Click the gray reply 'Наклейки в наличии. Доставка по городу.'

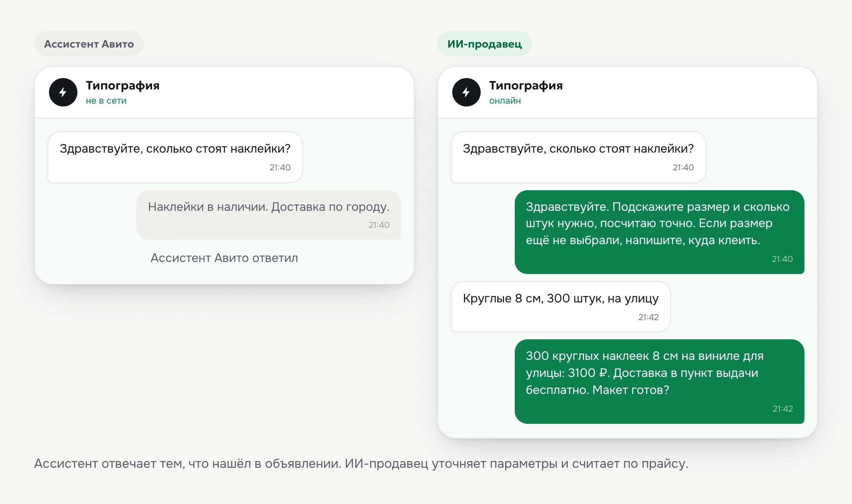[x=269, y=215]
